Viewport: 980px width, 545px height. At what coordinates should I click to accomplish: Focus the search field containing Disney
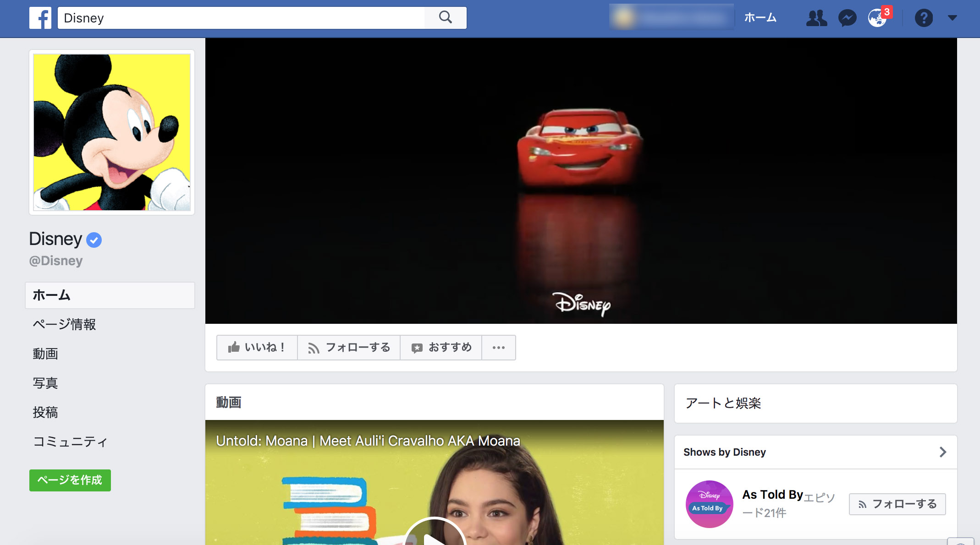[x=241, y=18]
